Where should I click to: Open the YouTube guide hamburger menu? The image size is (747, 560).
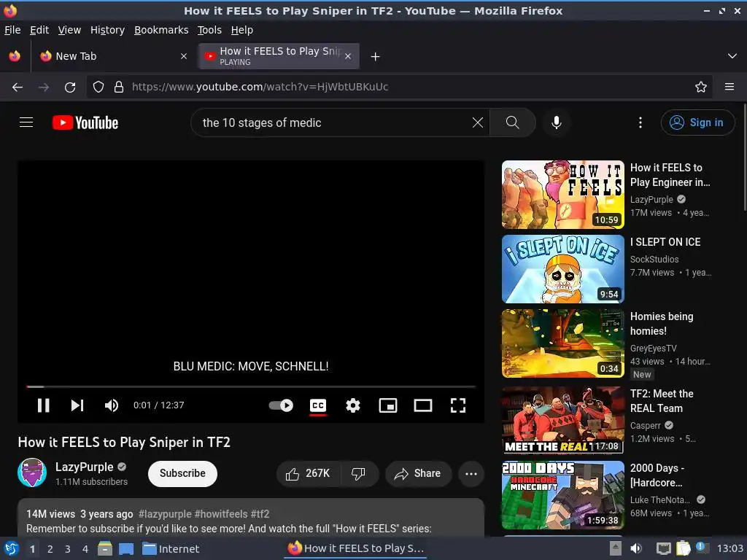(x=26, y=122)
